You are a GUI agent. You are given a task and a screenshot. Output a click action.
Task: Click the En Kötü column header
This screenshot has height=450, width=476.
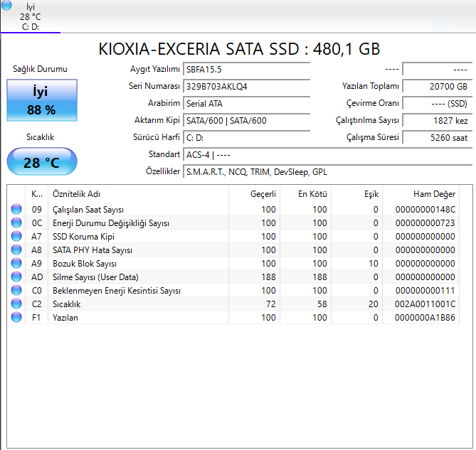click(305, 194)
